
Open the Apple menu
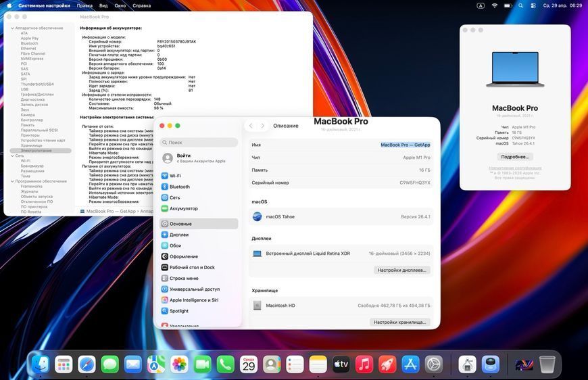9,5
